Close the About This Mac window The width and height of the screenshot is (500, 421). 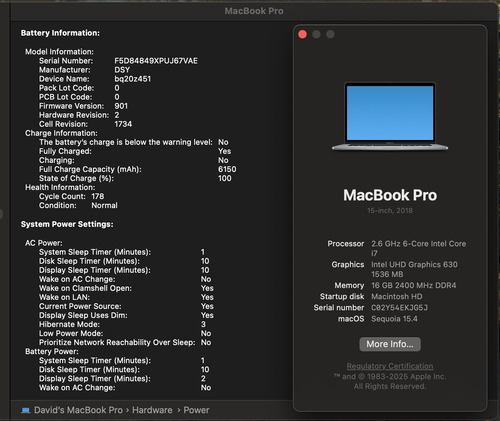(302, 34)
